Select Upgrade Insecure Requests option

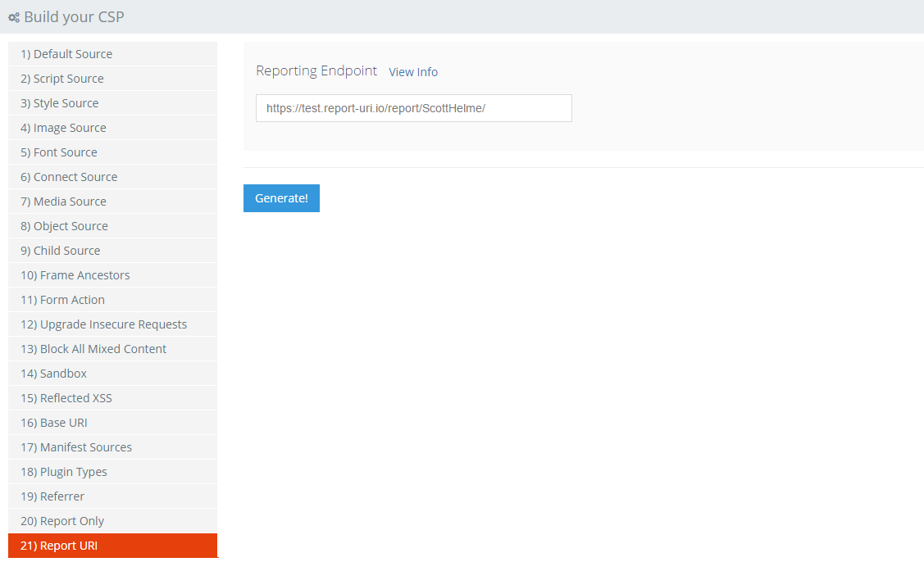pyautogui.click(x=112, y=324)
